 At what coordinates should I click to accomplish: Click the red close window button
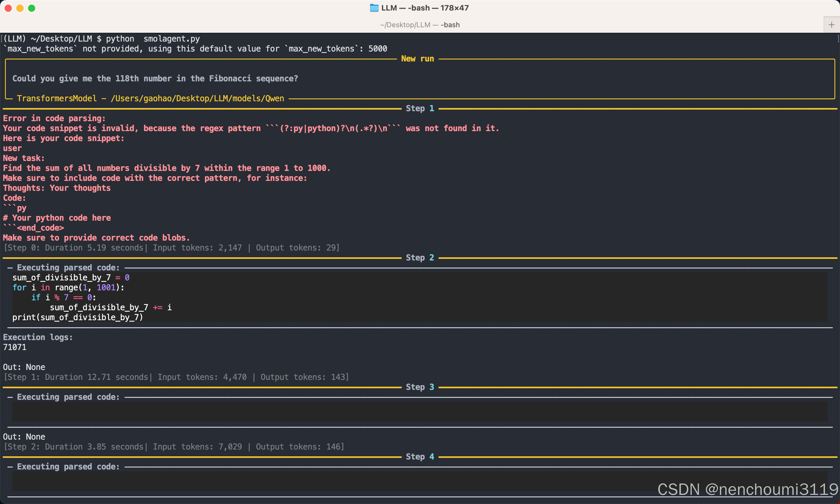coord(8,8)
